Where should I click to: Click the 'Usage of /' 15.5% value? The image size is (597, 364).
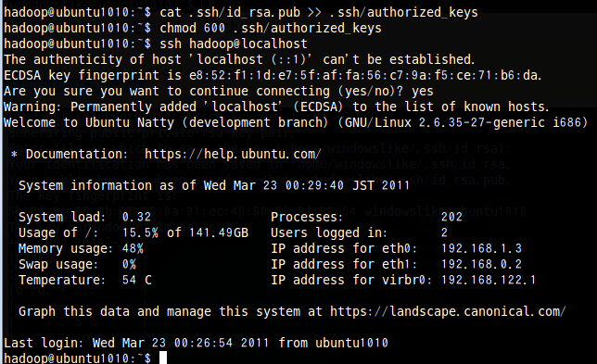pos(140,232)
